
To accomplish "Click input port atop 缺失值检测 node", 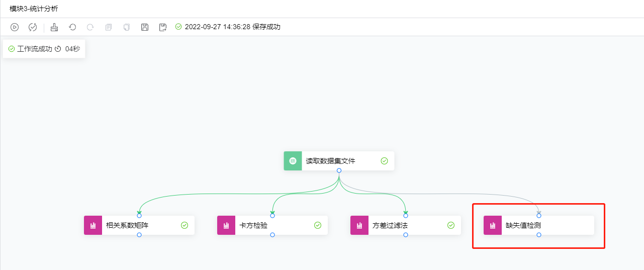I will [x=539, y=216].
